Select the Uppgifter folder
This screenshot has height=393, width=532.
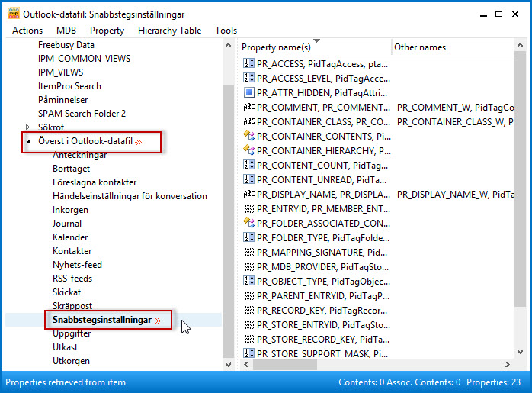72,333
